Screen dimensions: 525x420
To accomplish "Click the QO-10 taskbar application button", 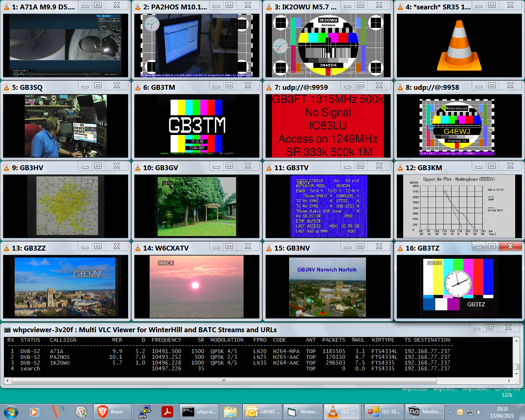I will pyautogui.click(x=384, y=411).
